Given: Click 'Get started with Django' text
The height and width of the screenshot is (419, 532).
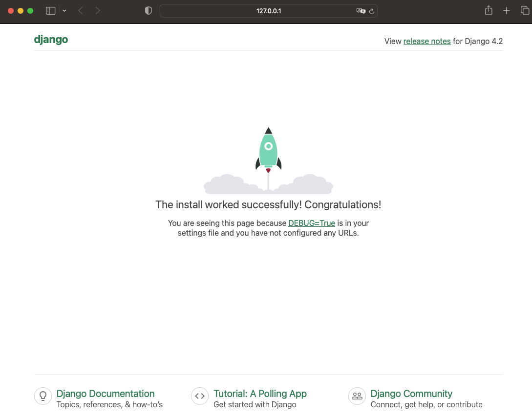Looking at the screenshot, I should click(x=255, y=405).
